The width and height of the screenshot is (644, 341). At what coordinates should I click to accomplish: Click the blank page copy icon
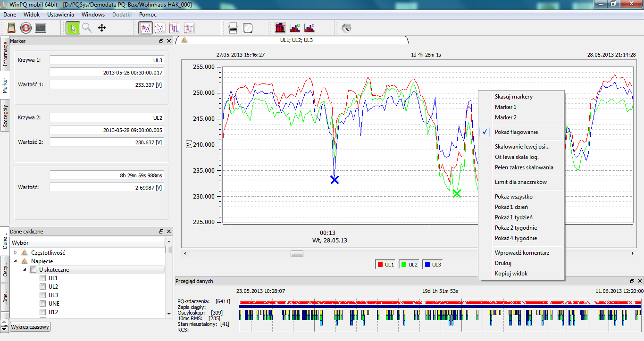click(x=248, y=28)
